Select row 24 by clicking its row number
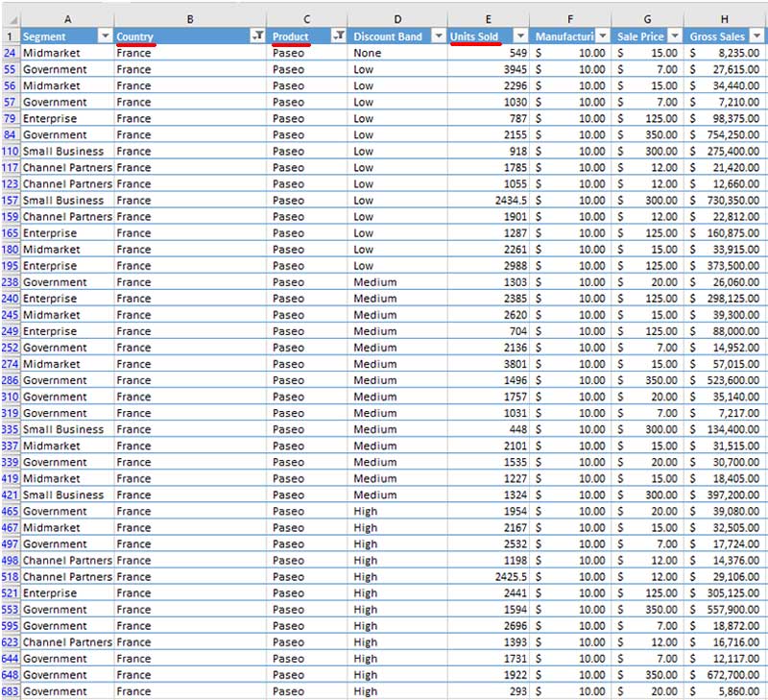Viewport: 768px width, 700px height. (12, 53)
